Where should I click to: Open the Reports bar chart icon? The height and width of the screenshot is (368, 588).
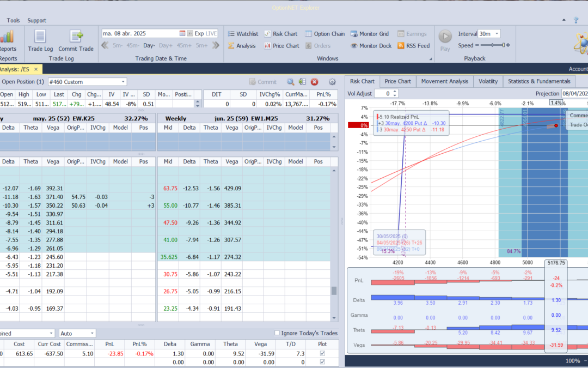[x=7, y=37]
